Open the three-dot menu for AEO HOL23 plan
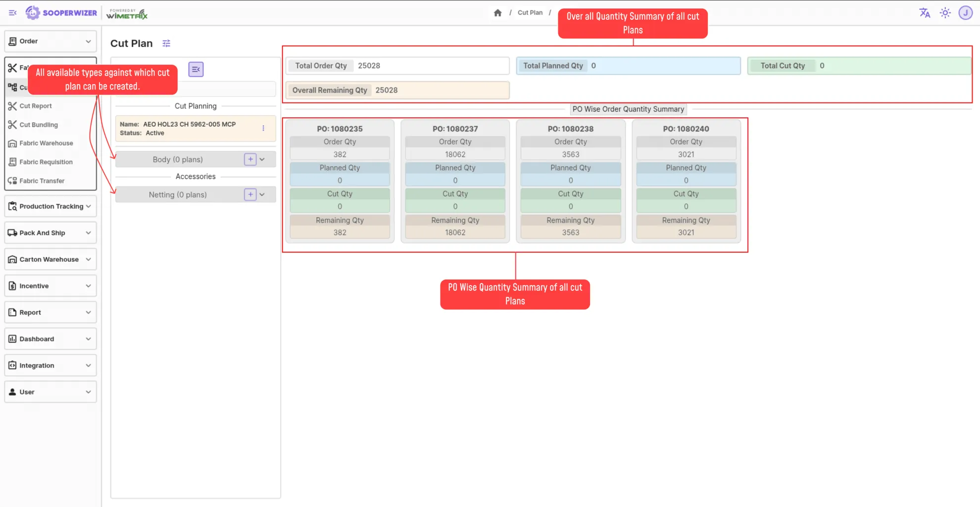Image resolution: width=980 pixels, height=507 pixels. click(263, 128)
